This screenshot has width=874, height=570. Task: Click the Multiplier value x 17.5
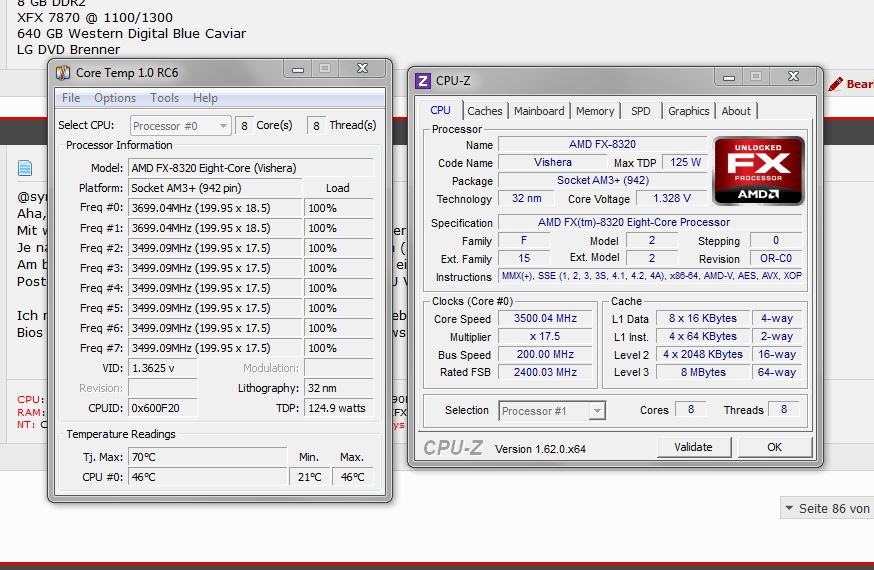pyautogui.click(x=545, y=336)
